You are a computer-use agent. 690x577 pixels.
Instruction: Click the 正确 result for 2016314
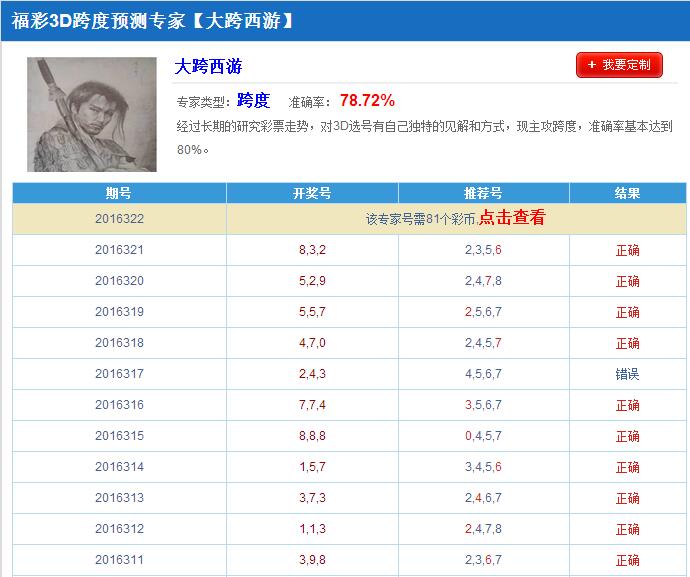click(x=628, y=467)
